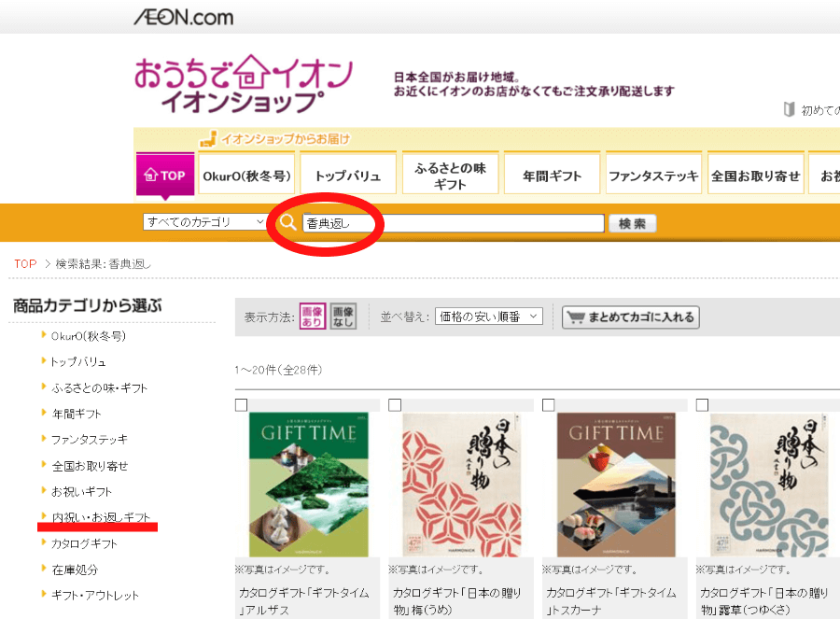The height and width of the screenshot is (619, 840).
Task: Click the delivery icon by イオンショップからお届け
Action: coord(208,139)
